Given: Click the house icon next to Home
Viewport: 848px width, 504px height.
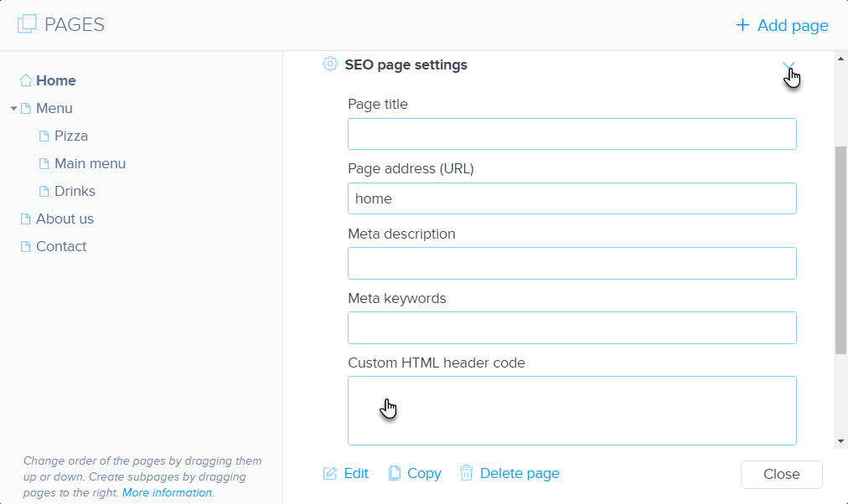Looking at the screenshot, I should pos(25,81).
